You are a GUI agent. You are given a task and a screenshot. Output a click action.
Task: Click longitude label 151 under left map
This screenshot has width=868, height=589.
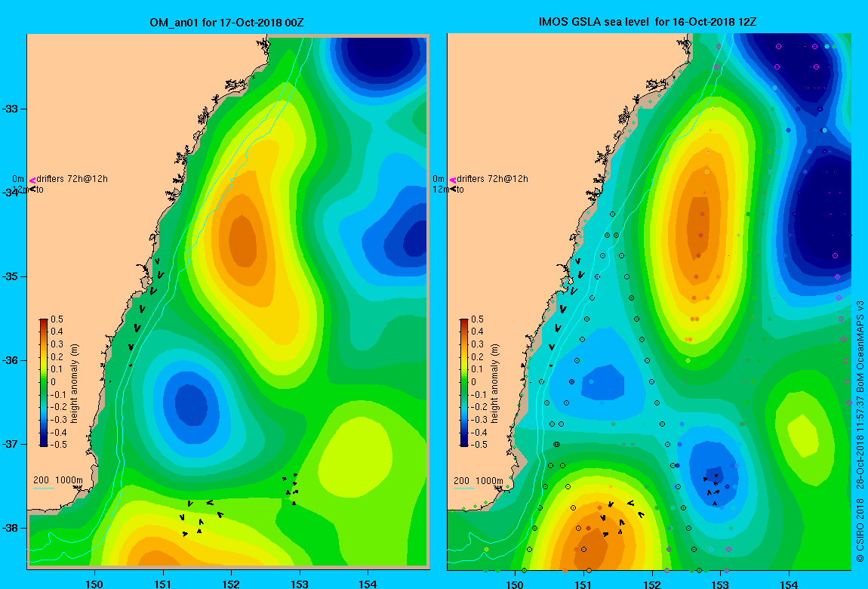163,584
